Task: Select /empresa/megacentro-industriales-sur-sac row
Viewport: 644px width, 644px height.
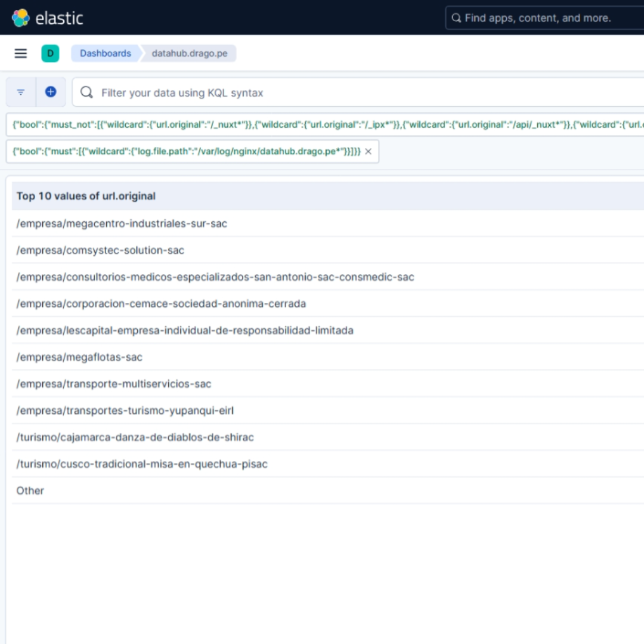Action: pyautogui.click(x=328, y=224)
